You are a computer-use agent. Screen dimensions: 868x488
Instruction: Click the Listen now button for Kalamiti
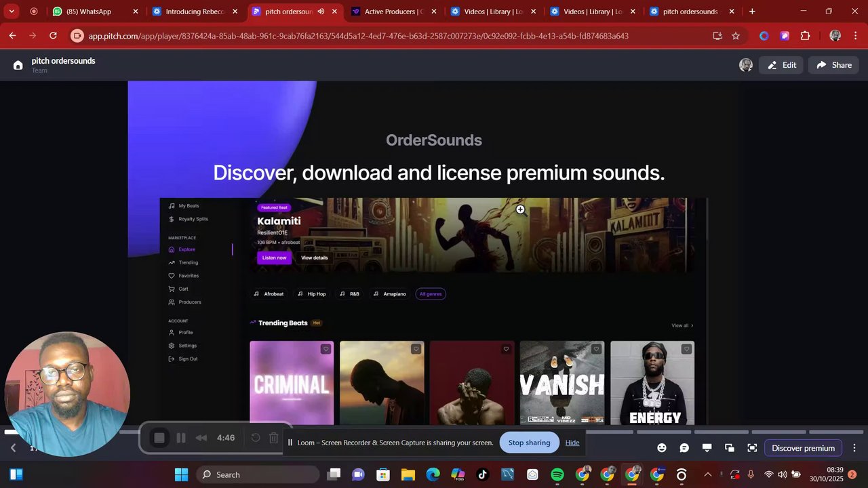click(274, 258)
